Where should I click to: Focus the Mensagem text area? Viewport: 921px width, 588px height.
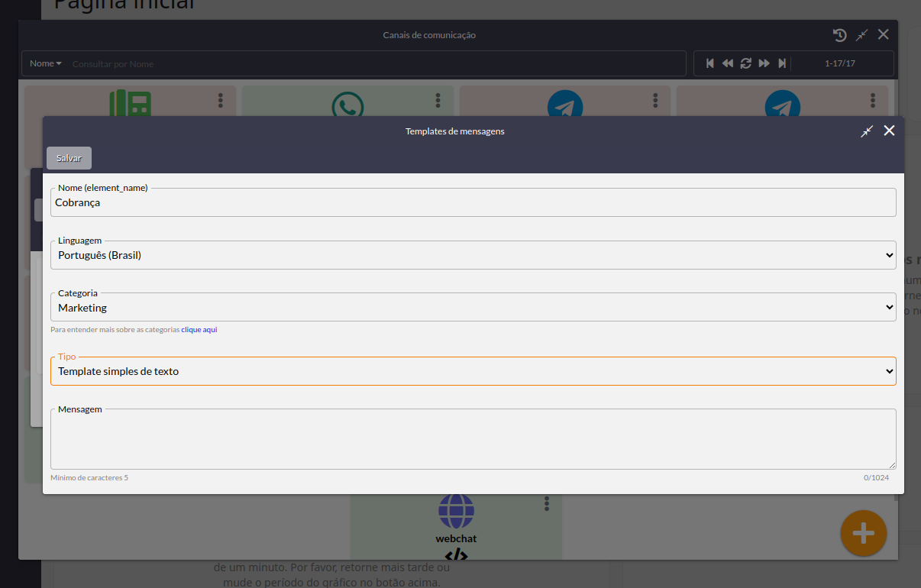pos(473,439)
